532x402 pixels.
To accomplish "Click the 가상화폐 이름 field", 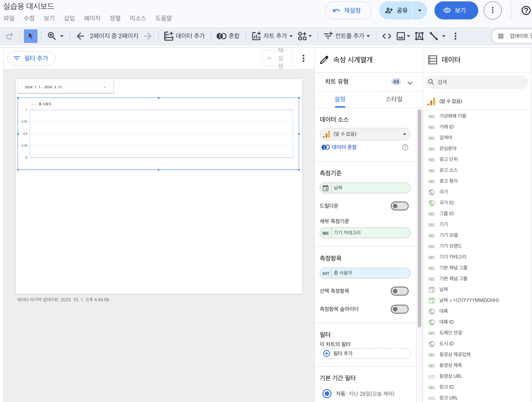I will [x=453, y=116].
